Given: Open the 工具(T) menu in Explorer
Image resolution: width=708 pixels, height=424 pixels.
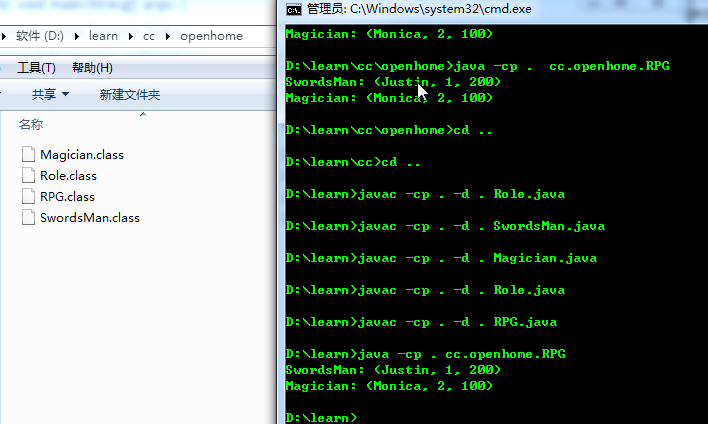Looking at the screenshot, I should point(36,68).
